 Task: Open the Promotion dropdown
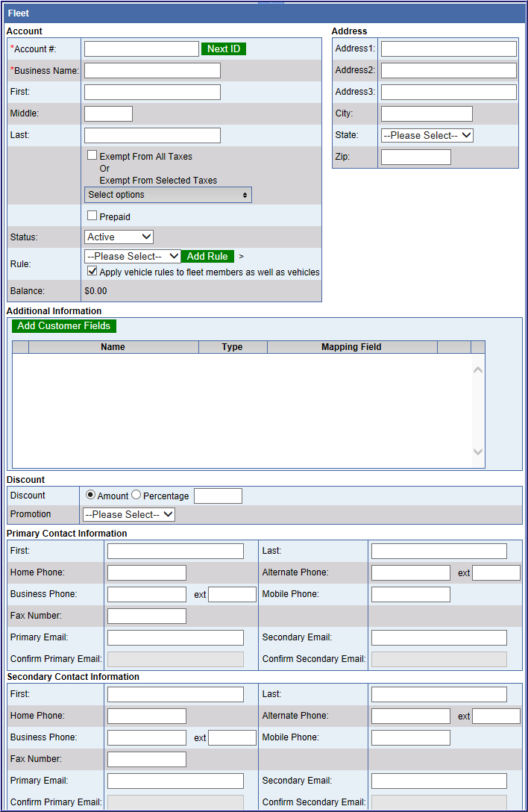(x=128, y=515)
